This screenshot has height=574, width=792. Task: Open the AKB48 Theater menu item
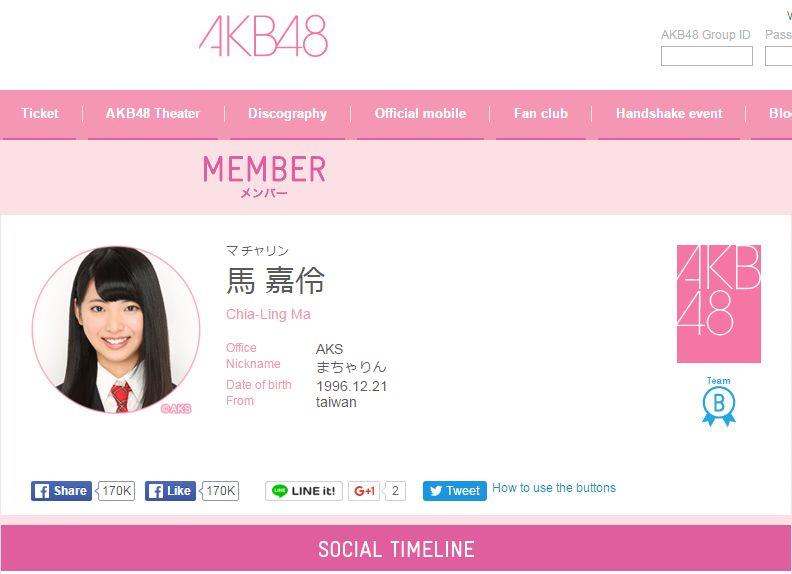[153, 114]
